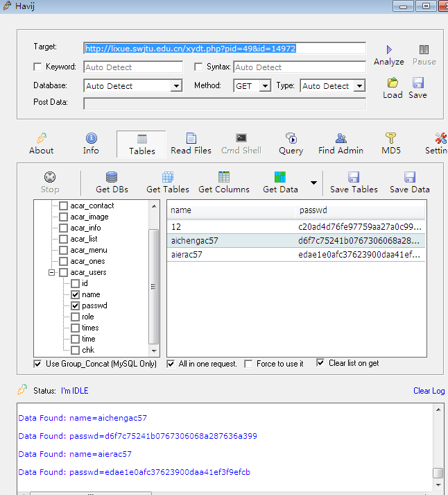The width and height of the screenshot is (448, 495).
Task: Toggle All in one request checkbox
Action: [171, 364]
